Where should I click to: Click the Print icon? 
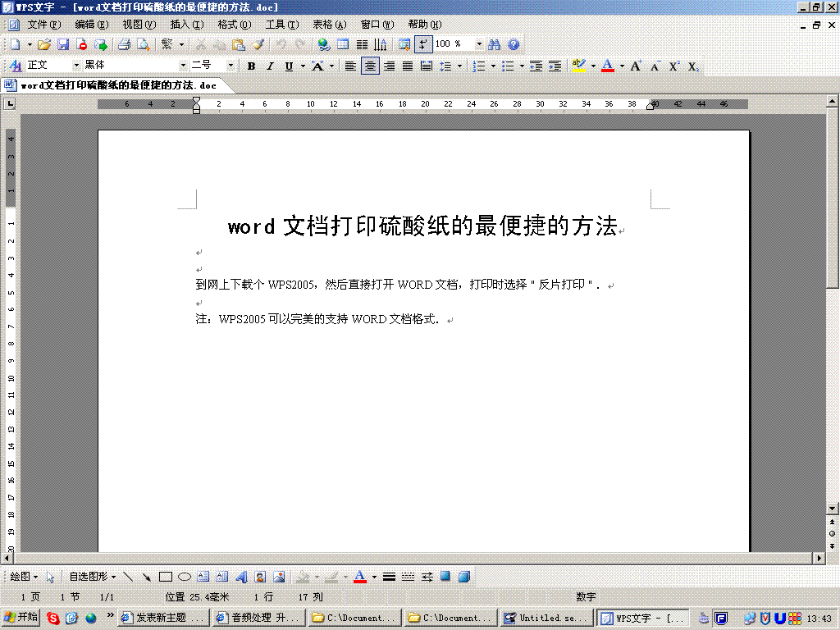[125, 44]
